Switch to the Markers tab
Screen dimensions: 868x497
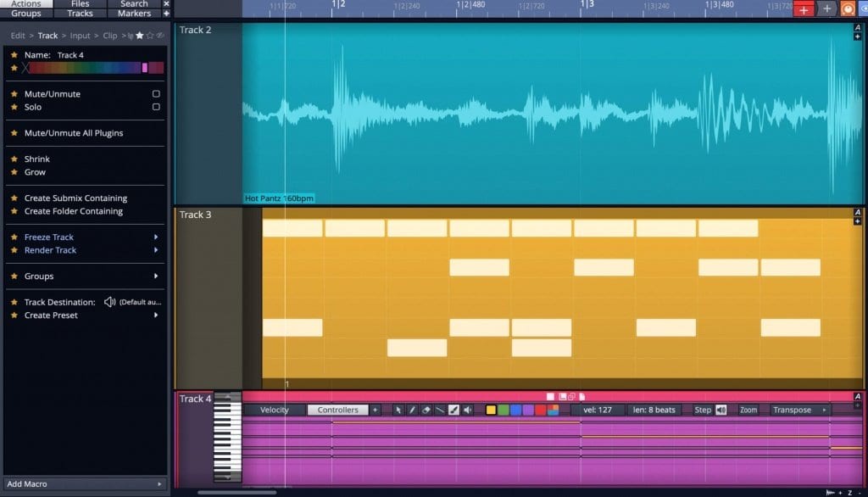tap(134, 13)
